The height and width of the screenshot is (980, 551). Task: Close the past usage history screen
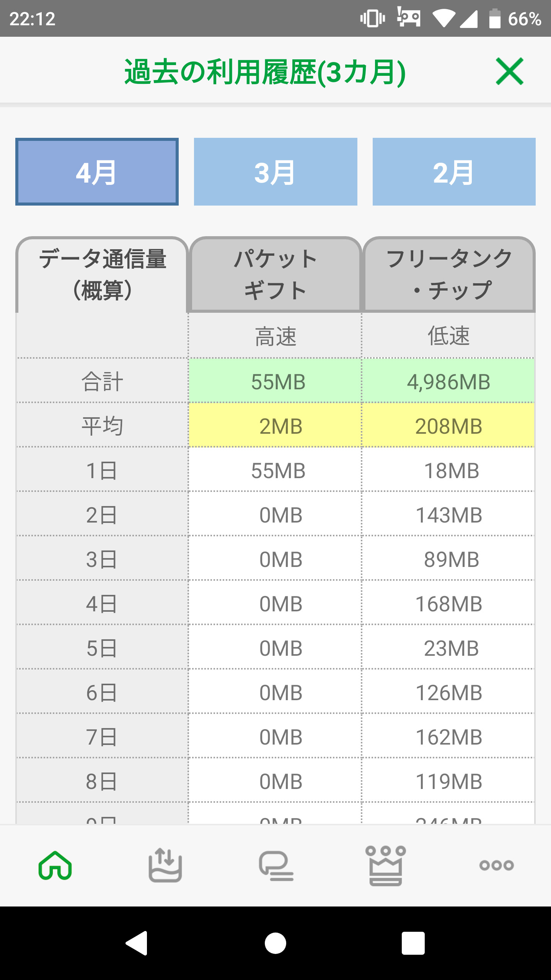coord(509,71)
